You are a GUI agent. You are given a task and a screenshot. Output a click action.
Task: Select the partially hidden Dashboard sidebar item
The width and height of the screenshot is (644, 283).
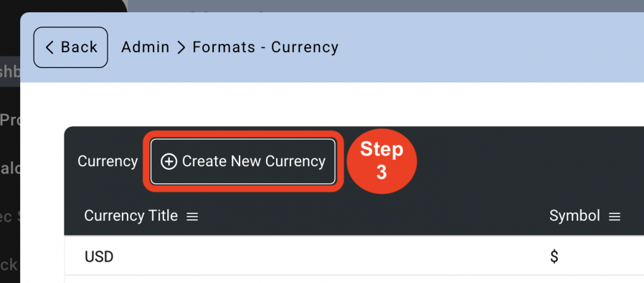click(x=10, y=72)
